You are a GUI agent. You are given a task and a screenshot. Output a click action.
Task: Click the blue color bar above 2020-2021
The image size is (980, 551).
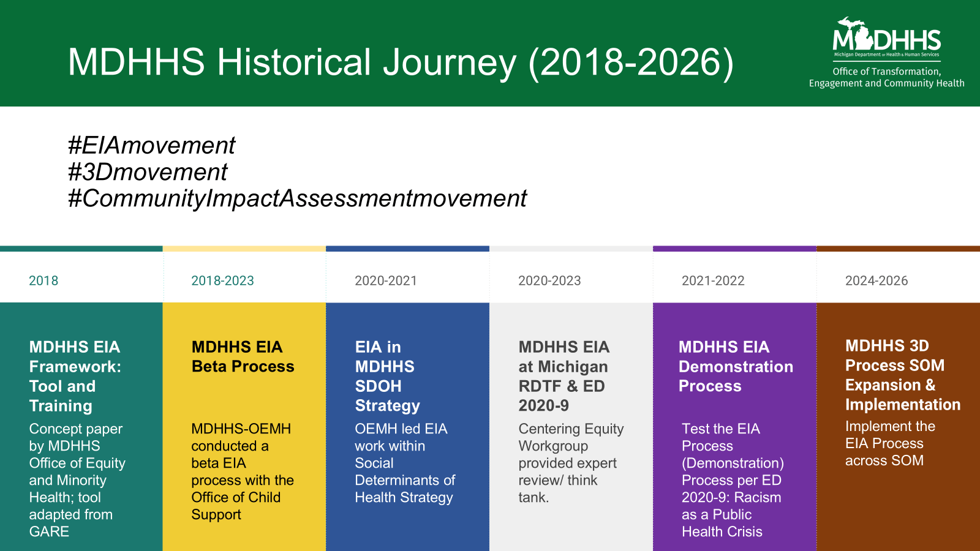[407, 249]
